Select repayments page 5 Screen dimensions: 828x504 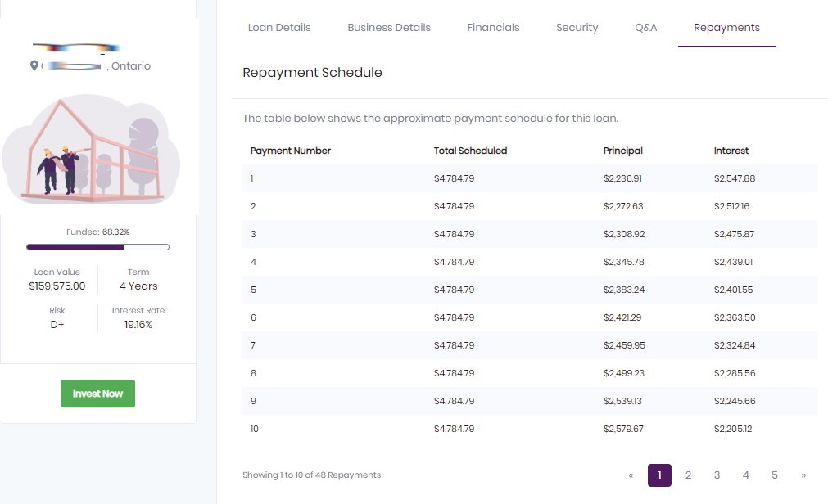pyautogui.click(x=774, y=475)
